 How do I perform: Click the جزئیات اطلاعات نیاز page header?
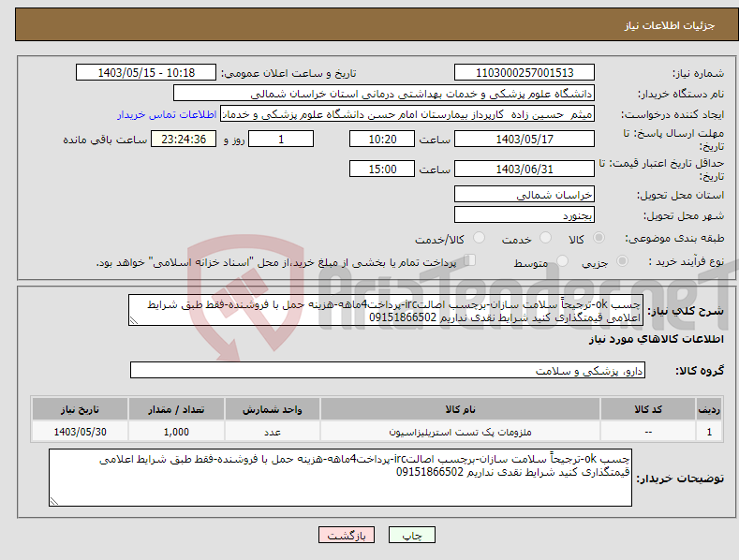tap(670, 25)
